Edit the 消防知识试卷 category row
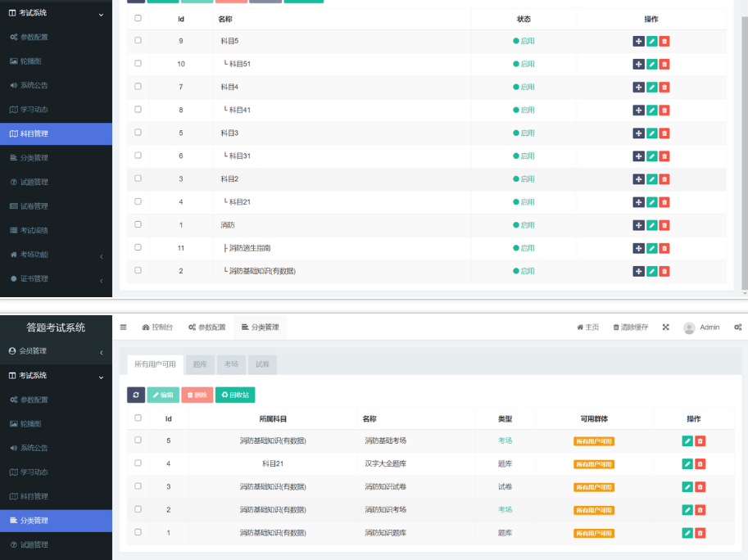 click(x=687, y=486)
